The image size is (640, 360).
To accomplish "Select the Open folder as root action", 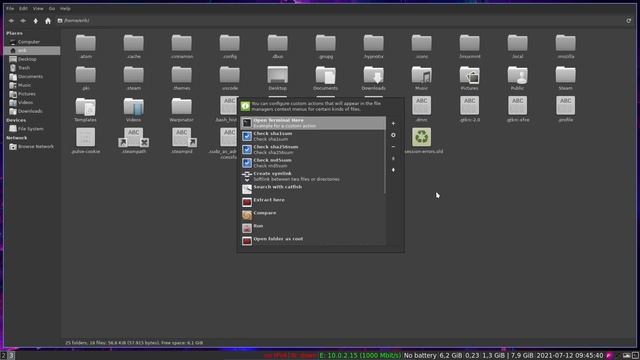I will pyautogui.click(x=313, y=241).
